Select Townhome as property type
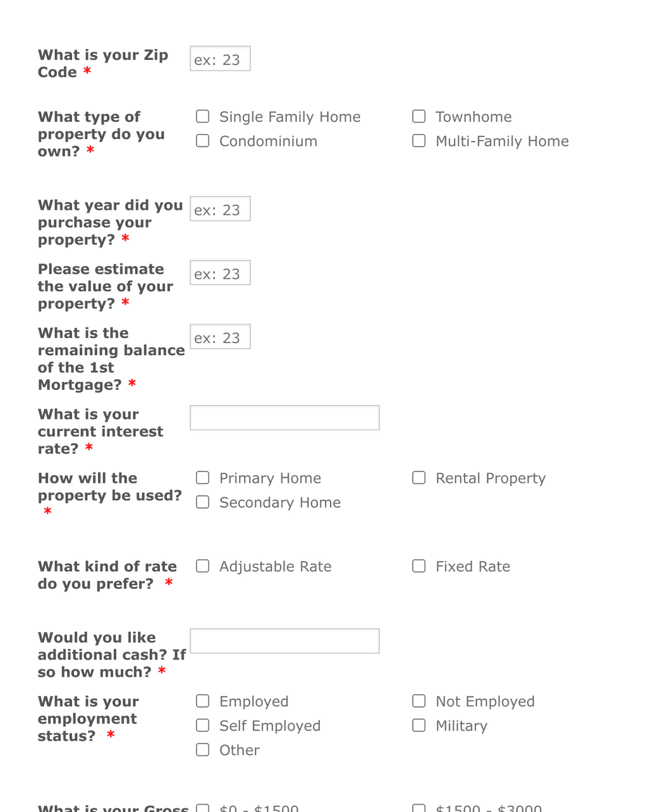660x812 pixels. pos(419,116)
